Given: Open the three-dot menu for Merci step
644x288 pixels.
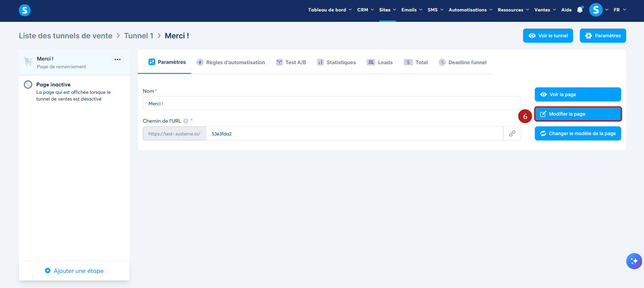Looking at the screenshot, I should pyautogui.click(x=118, y=59).
